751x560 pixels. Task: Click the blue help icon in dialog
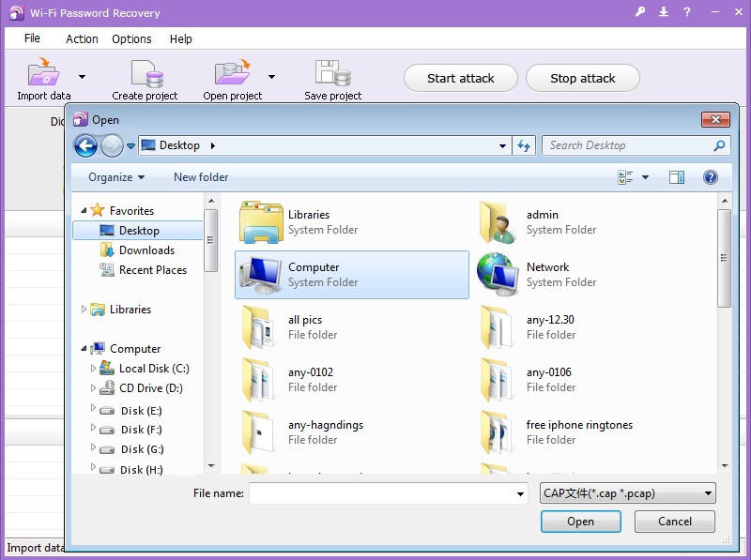coord(711,177)
